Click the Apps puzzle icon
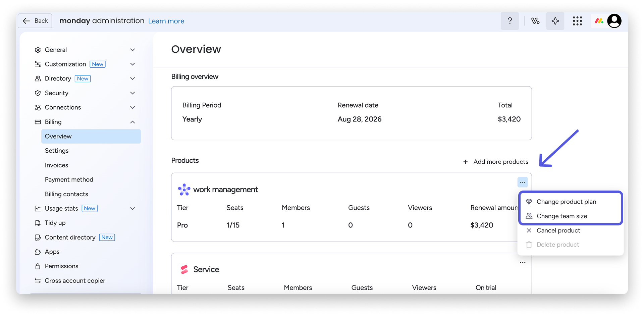The width and height of the screenshot is (644, 316). [38, 252]
